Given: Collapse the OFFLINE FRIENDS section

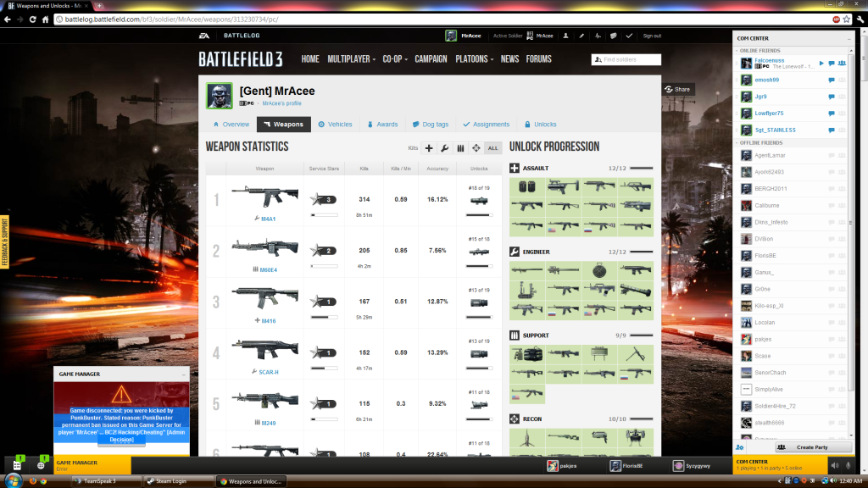Looking at the screenshot, I should pyautogui.click(x=737, y=143).
